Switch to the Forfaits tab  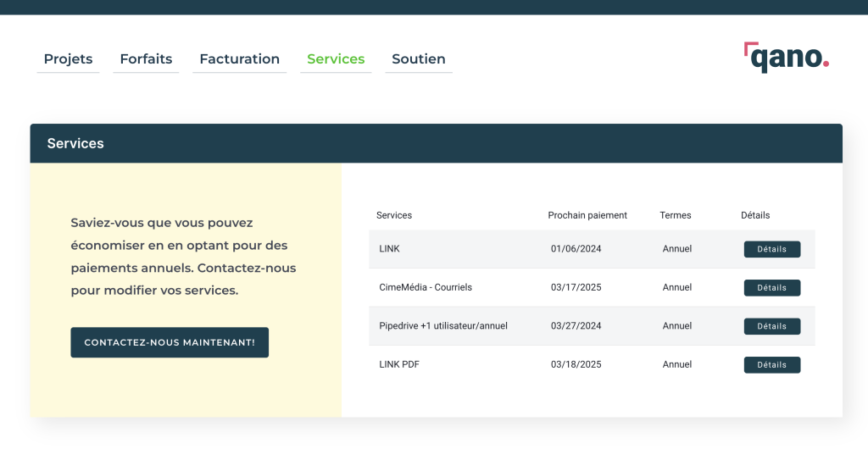coord(146,59)
